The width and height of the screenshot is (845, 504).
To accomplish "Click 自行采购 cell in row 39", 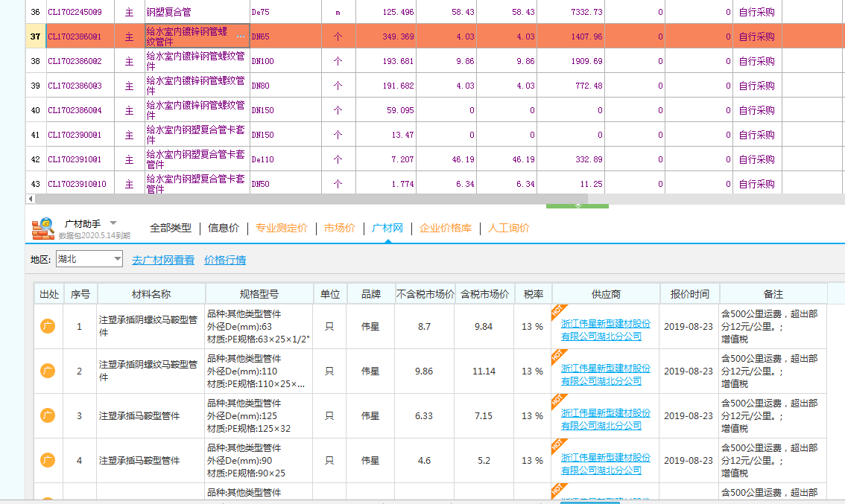I will (x=757, y=86).
